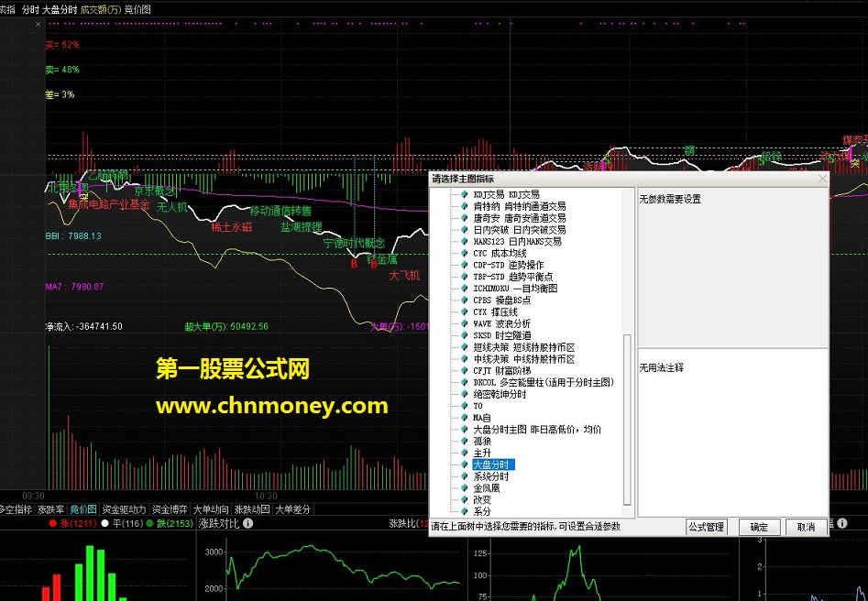Click 分时 in the top chart header
This screenshot has width=868, height=601.
(30, 9)
